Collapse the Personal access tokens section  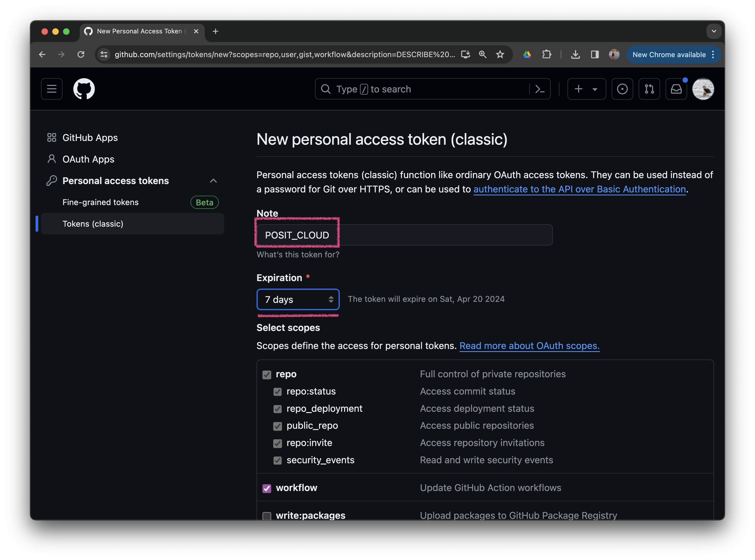click(213, 181)
